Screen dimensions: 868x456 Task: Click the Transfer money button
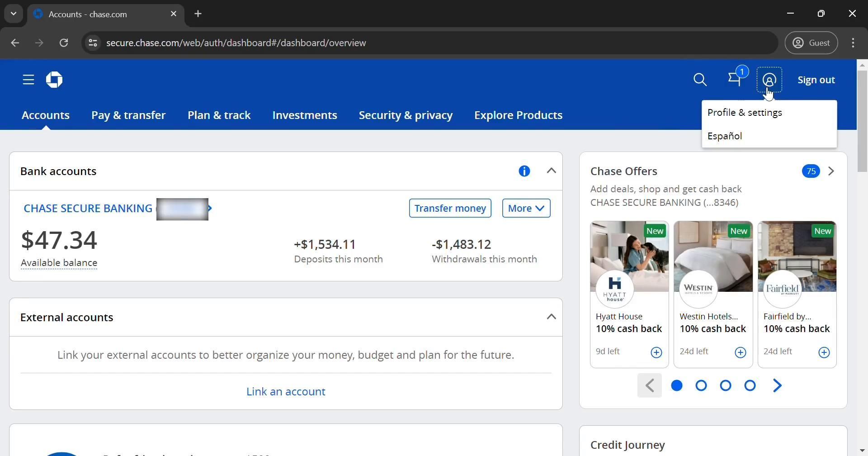point(450,209)
